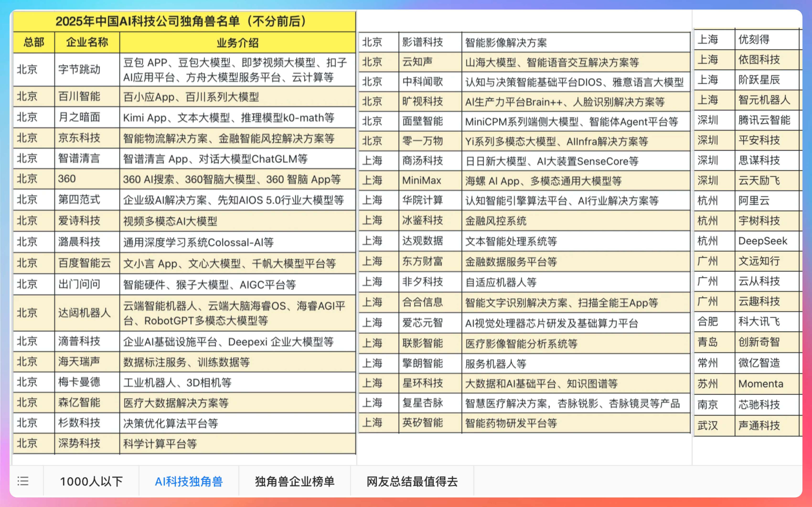Select the DeepSeek cell
Image resolution: width=812 pixels, height=507 pixels.
(763, 241)
